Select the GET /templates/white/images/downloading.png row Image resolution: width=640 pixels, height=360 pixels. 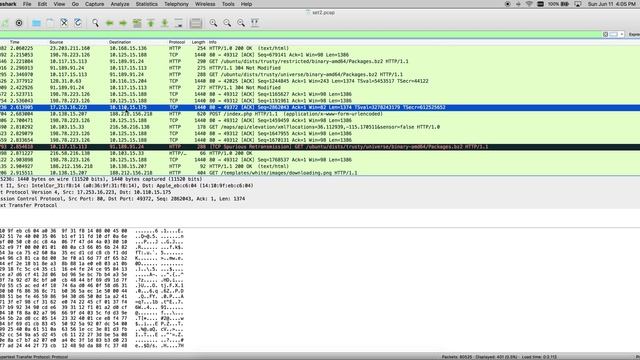click(320, 173)
